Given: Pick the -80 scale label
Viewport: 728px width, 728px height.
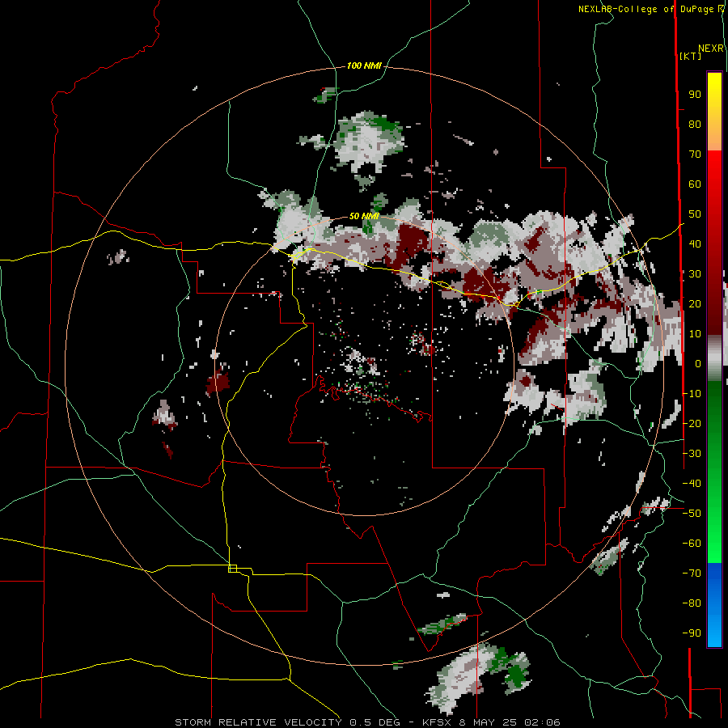Looking at the screenshot, I should 692,603.
